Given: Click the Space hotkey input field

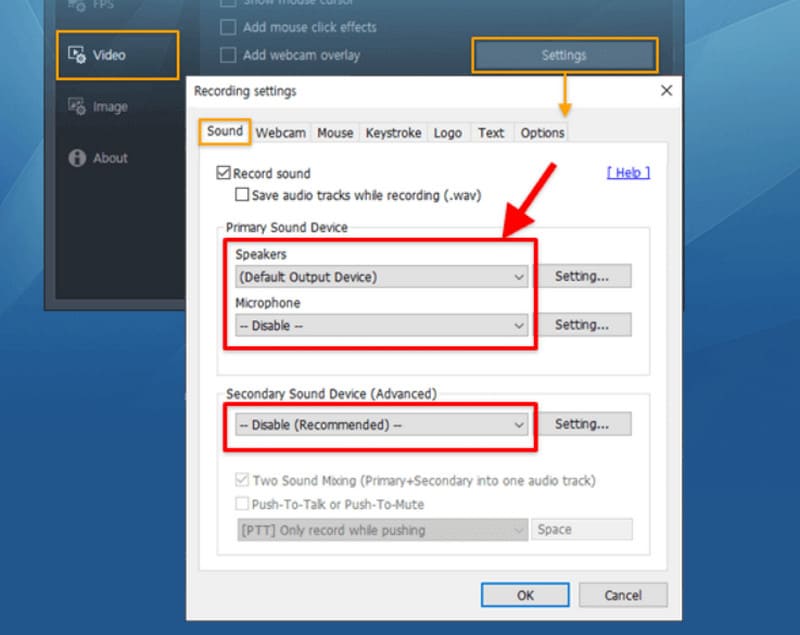Looking at the screenshot, I should coord(581,529).
